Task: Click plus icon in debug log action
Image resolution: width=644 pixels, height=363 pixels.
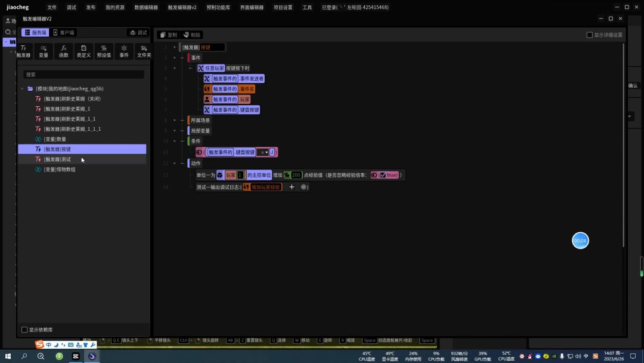Action: tap(292, 187)
